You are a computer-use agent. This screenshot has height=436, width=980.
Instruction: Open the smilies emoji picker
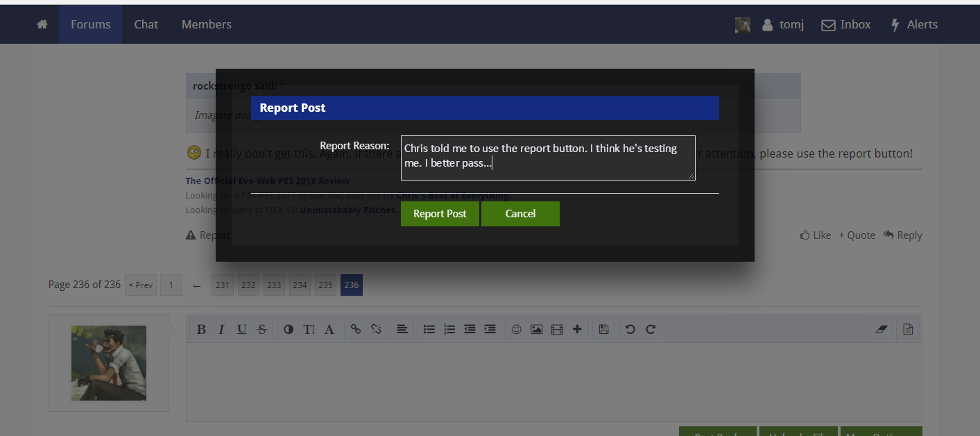click(516, 330)
